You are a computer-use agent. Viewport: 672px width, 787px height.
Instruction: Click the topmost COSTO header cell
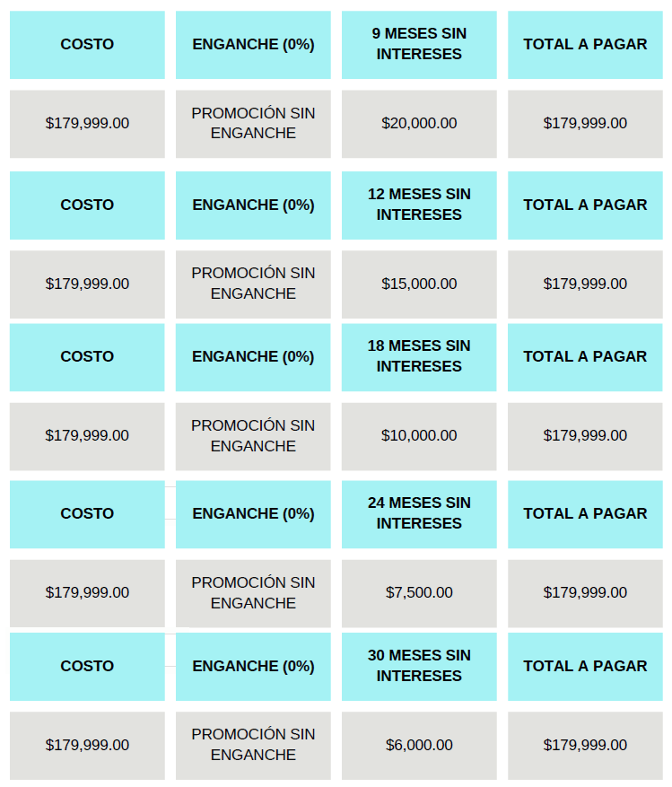(87, 44)
